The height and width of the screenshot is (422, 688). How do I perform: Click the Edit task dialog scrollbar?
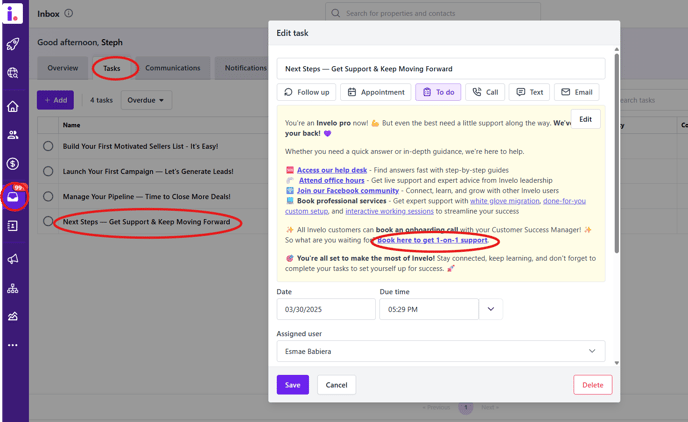[616, 200]
